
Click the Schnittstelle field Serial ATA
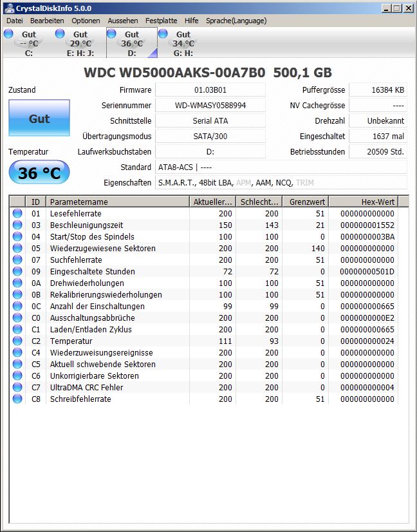tap(210, 121)
